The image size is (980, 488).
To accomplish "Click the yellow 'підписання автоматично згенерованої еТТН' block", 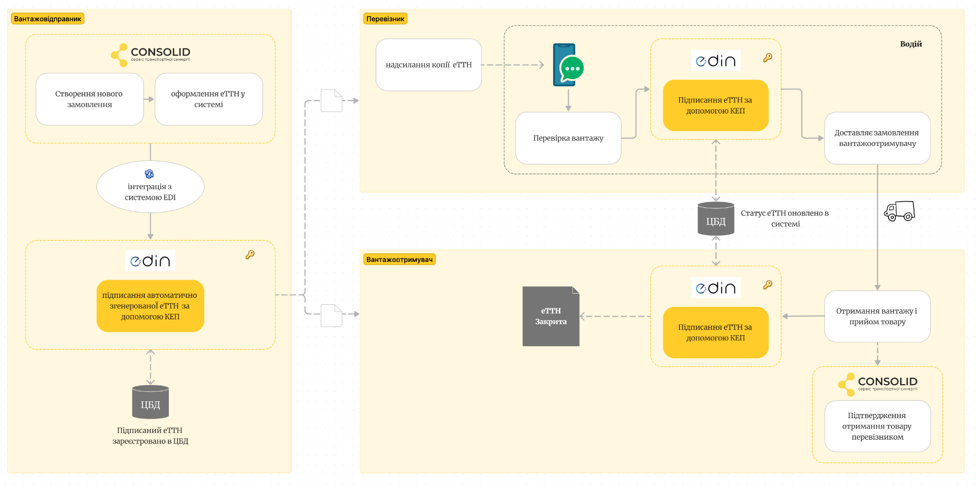I will tap(150, 306).
